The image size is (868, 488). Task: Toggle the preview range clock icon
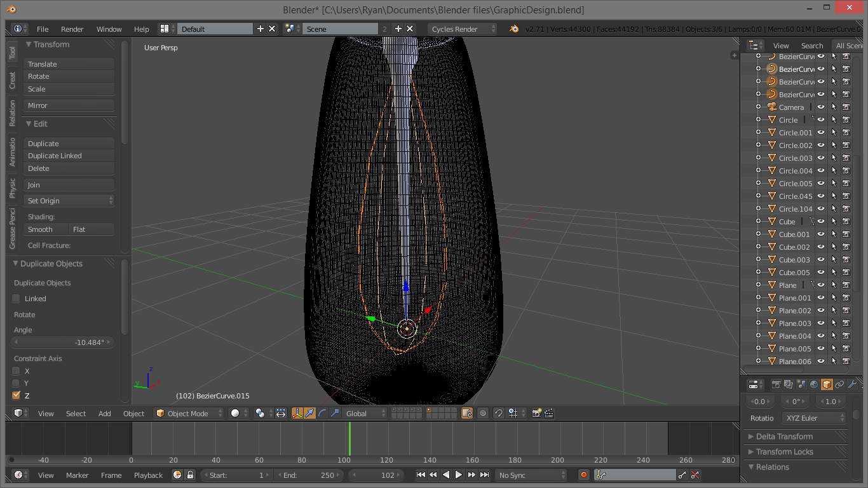177,475
